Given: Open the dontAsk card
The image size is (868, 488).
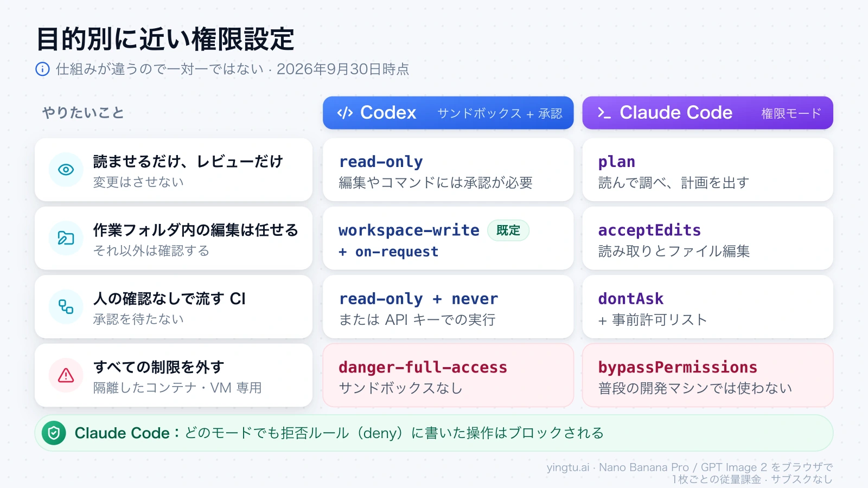Looking at the screenshot, I should tap(707, 307).
